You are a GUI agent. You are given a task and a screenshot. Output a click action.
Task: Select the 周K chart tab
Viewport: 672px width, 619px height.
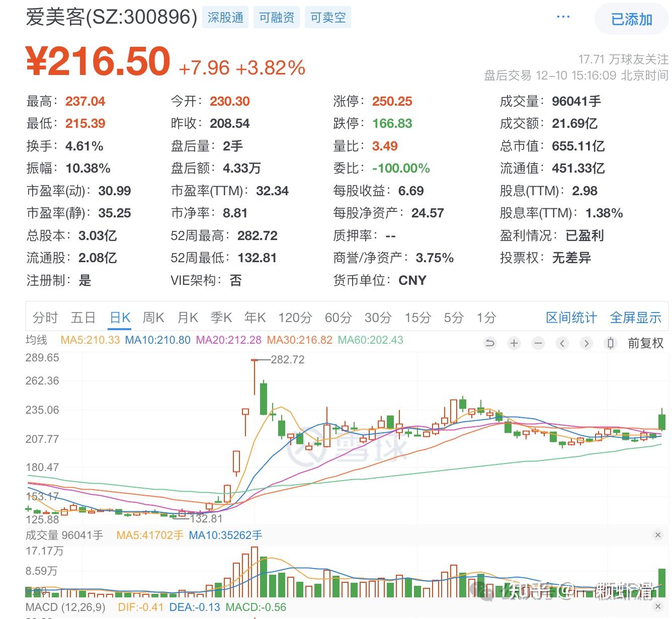[x=153, y=318]
